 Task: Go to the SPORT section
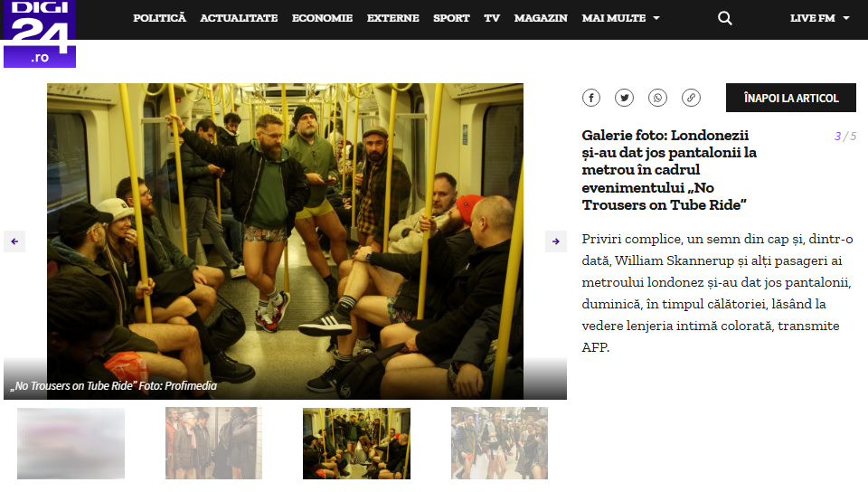(x=451, y=18)
